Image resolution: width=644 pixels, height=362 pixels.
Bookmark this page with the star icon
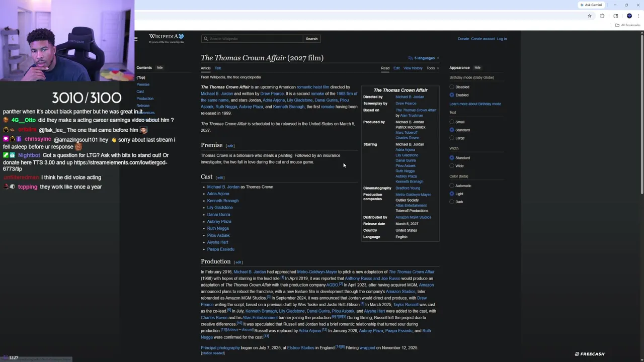[x=590, y=16]
